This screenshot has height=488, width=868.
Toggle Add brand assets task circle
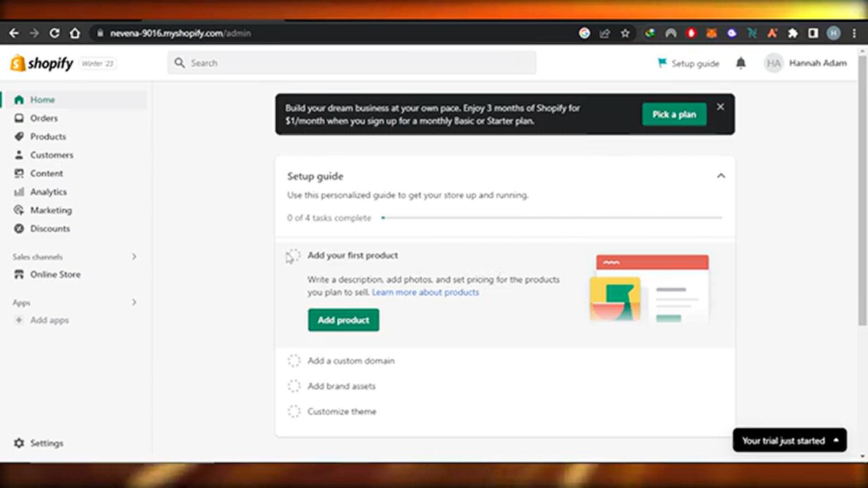[294, 386]
